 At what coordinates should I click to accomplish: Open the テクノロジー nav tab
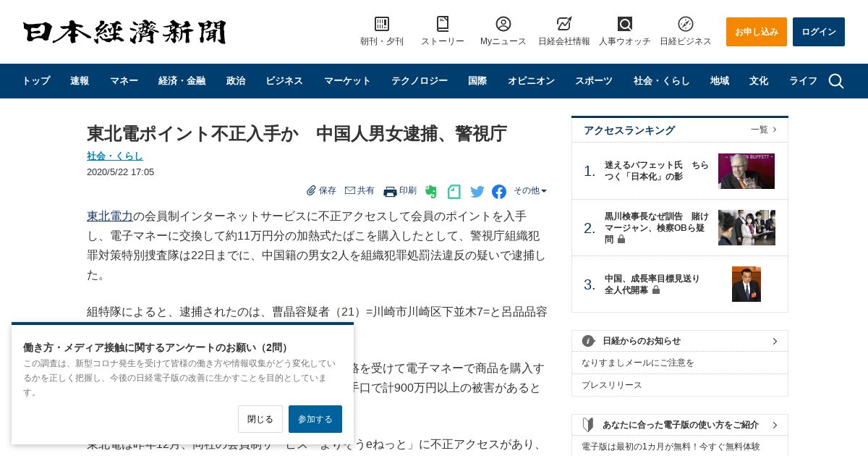[x=420, y=81]
